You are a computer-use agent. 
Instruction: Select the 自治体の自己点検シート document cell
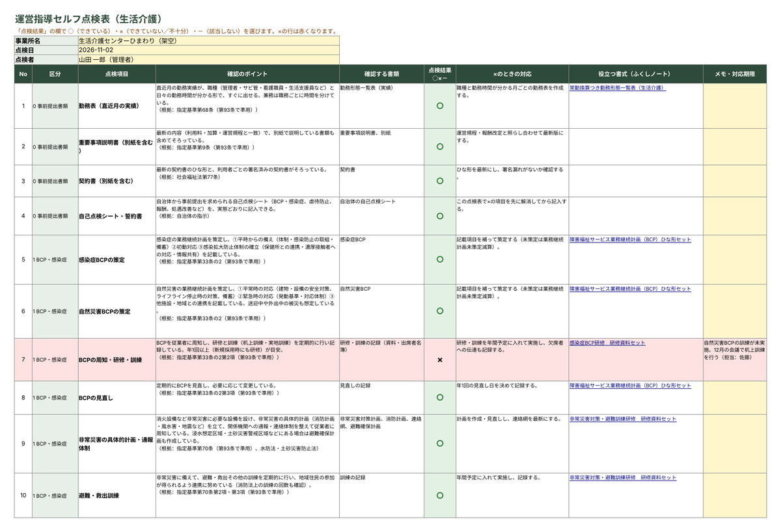381,216
